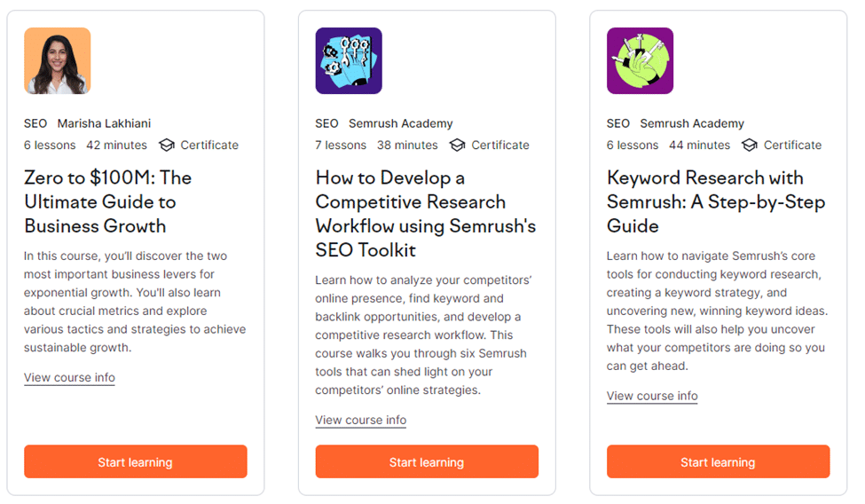Screen dimensions: 865x504
Task: Open the Keyword Research with Semrush title
Action: [716, 202]
